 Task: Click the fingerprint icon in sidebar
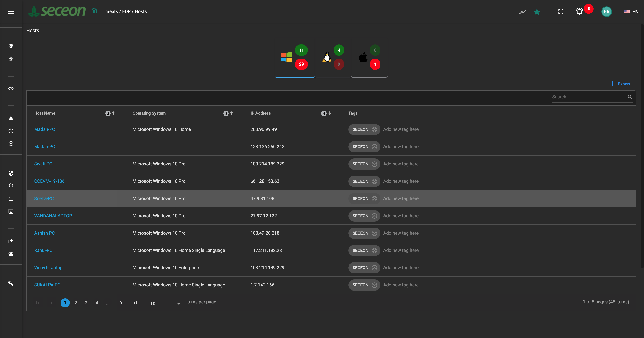[x=11, y=59]
